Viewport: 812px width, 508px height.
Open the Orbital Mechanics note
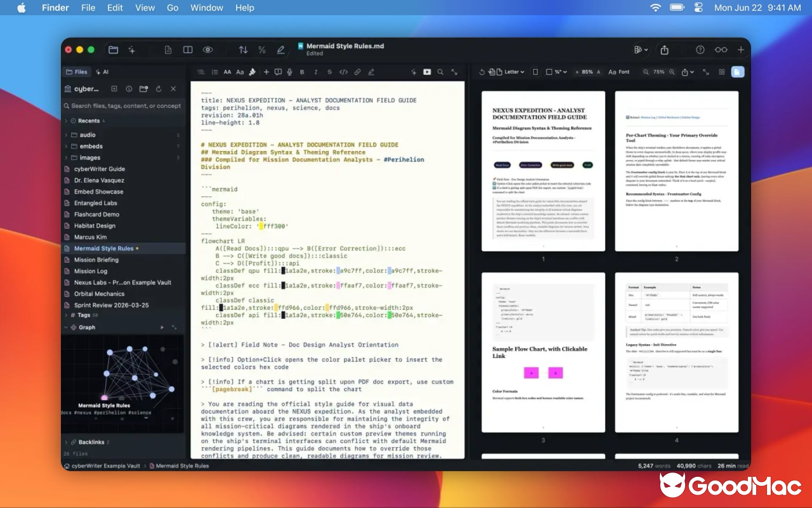(x=99, y=294)
